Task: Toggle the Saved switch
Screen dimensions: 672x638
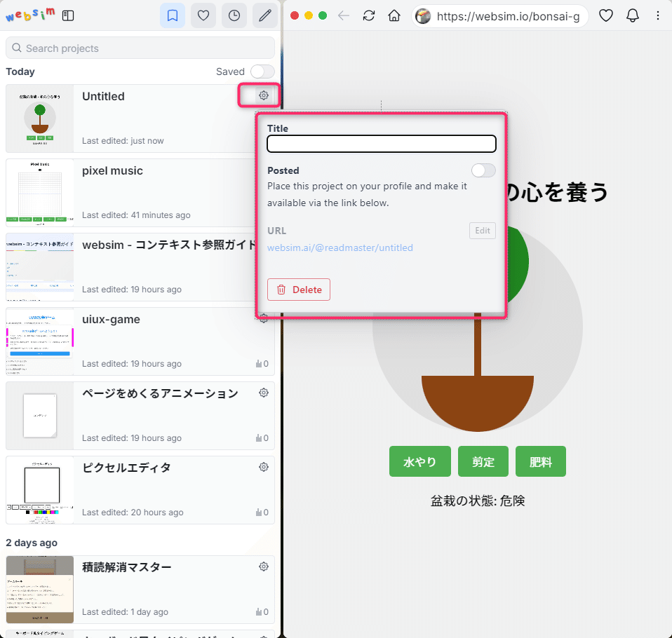Action: coord(262,72)
